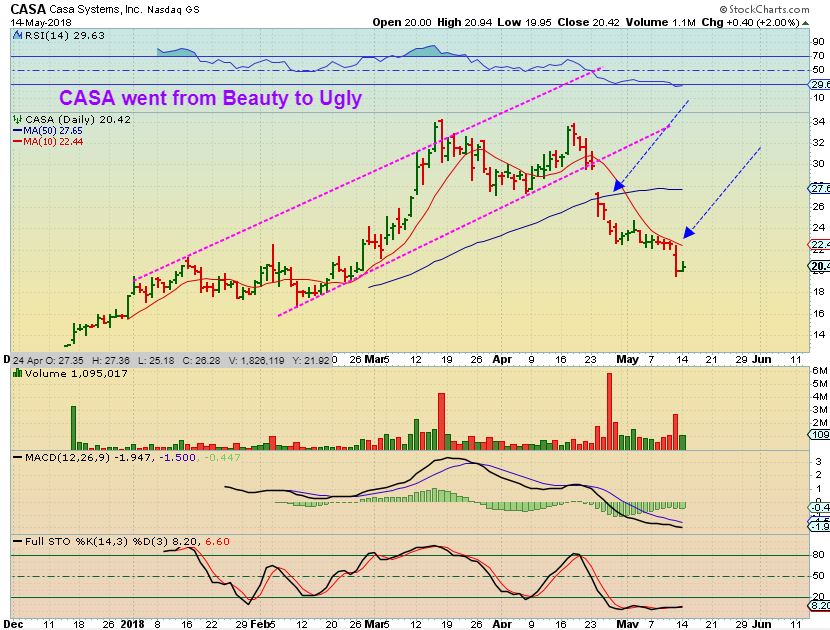Viewport: 830px width, 630px height.
Task: Click the 29.6 RSI value tag on right axis
Action: pyautogui.click(x=819, y=85)
